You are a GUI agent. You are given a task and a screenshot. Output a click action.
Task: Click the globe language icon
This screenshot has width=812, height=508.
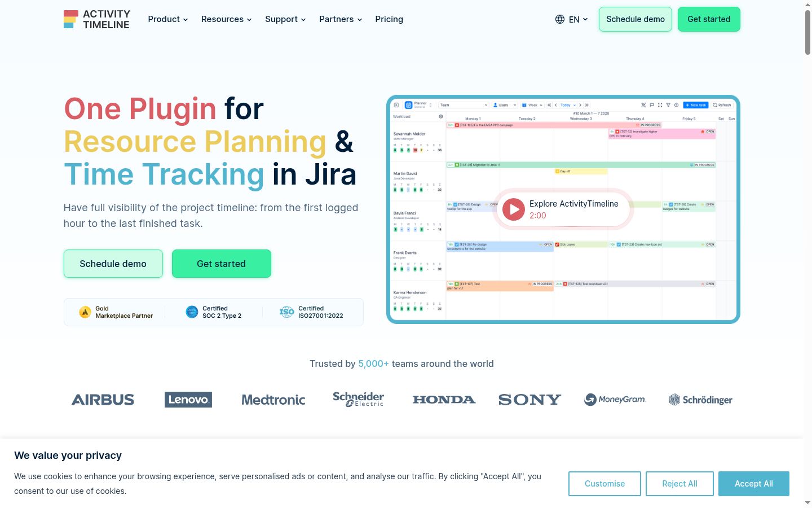coord(560,19)
